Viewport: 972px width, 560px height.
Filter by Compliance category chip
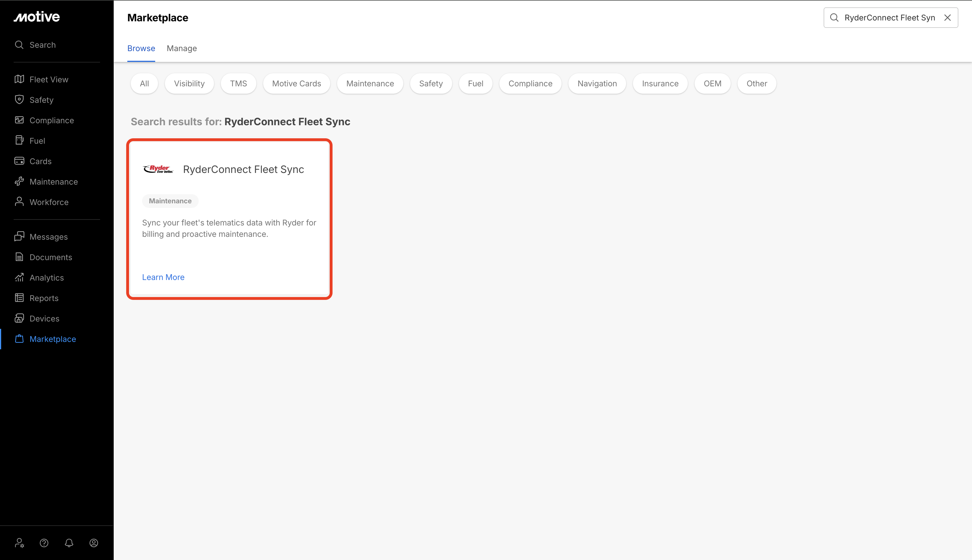(530, 83)
